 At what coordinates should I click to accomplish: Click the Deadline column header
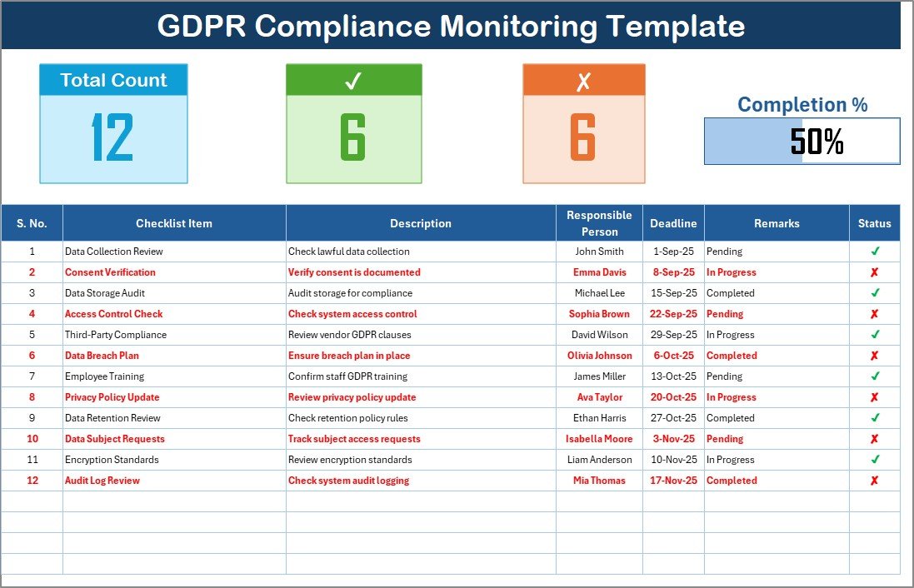(673, 223)
